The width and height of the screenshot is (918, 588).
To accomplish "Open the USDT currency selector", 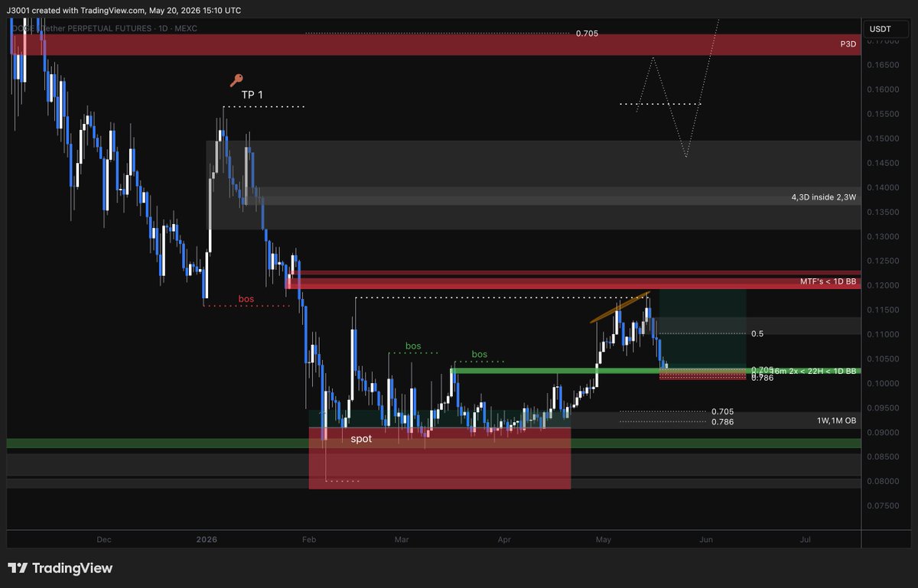I will [x=885, y=29].
